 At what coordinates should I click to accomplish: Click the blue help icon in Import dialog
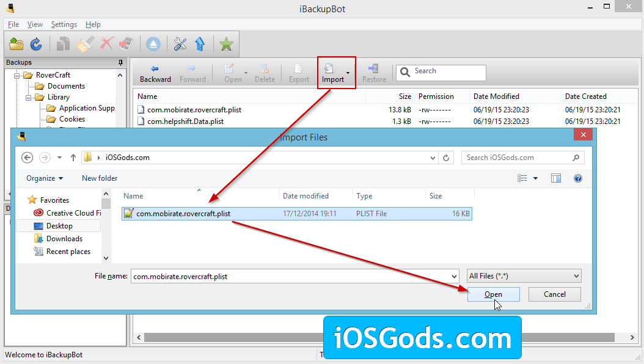577,178
